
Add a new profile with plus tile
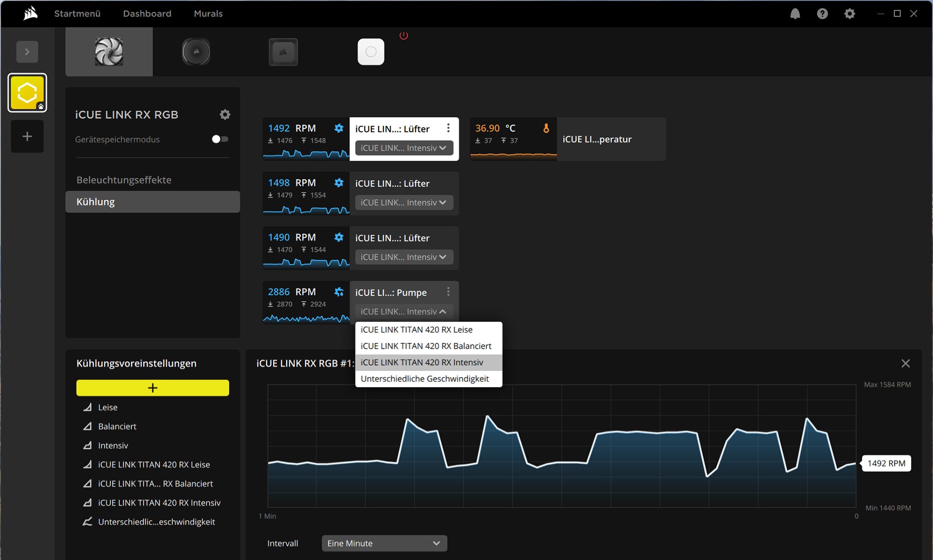tap(27, 136)
